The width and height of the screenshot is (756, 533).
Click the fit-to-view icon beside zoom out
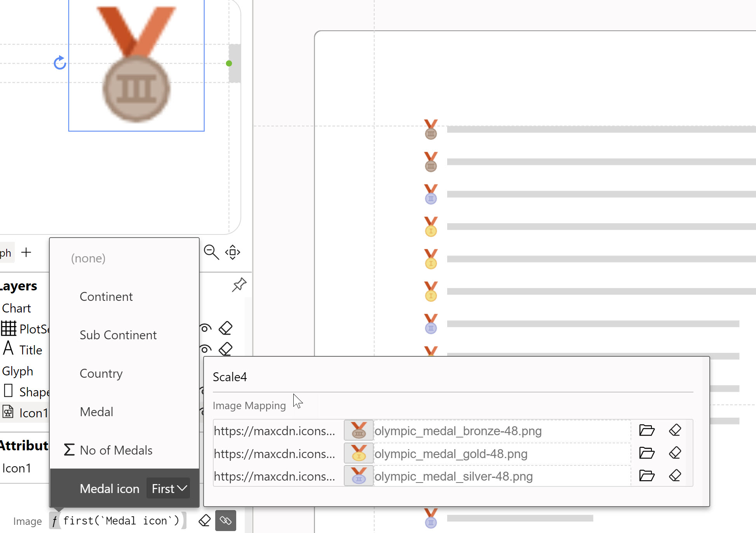pyautogui.click(x=232, y=252)
